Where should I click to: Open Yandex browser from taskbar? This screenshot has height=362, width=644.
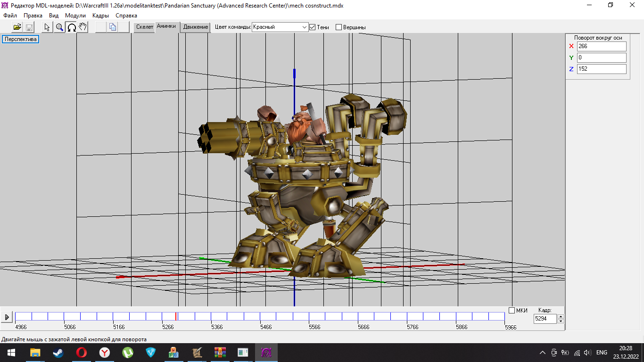105,352
